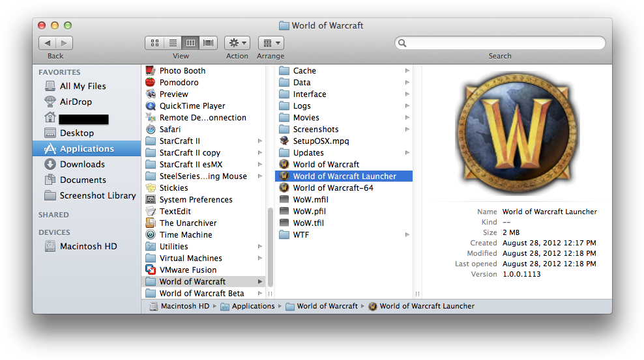Select WoW.mfil file icon

(284, 200)
